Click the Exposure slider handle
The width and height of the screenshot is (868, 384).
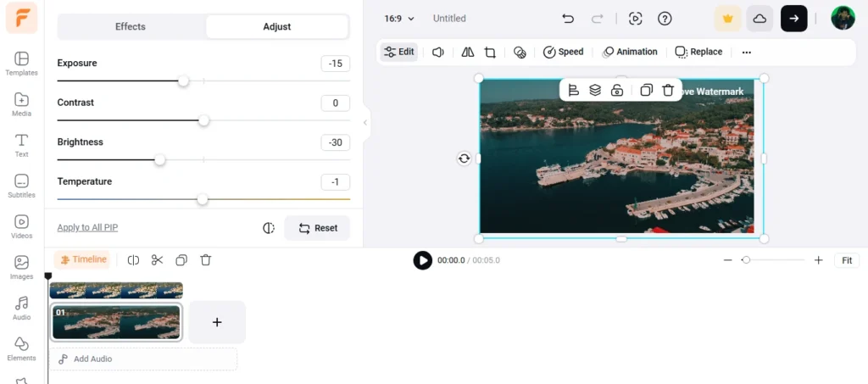coord(183,81)
